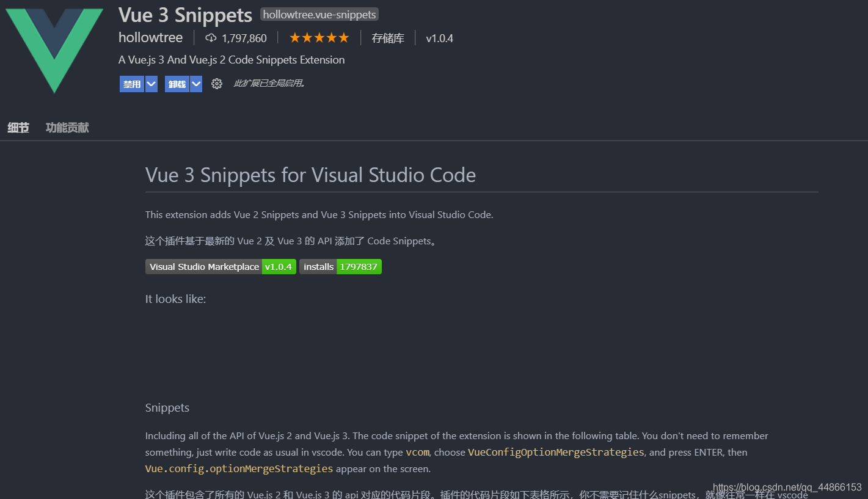Click 'Vue 3 Snippets for Visual Studio Code' heading
Image resolution: width=868 pixels, height=499 pixels.
pyautogui.click(x=310, y=175)
